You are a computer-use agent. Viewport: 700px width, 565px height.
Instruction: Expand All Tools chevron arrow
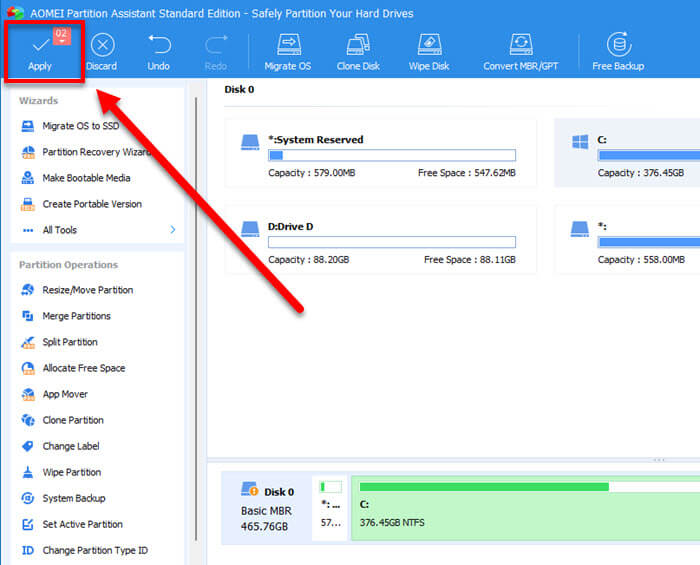(173, 230)
